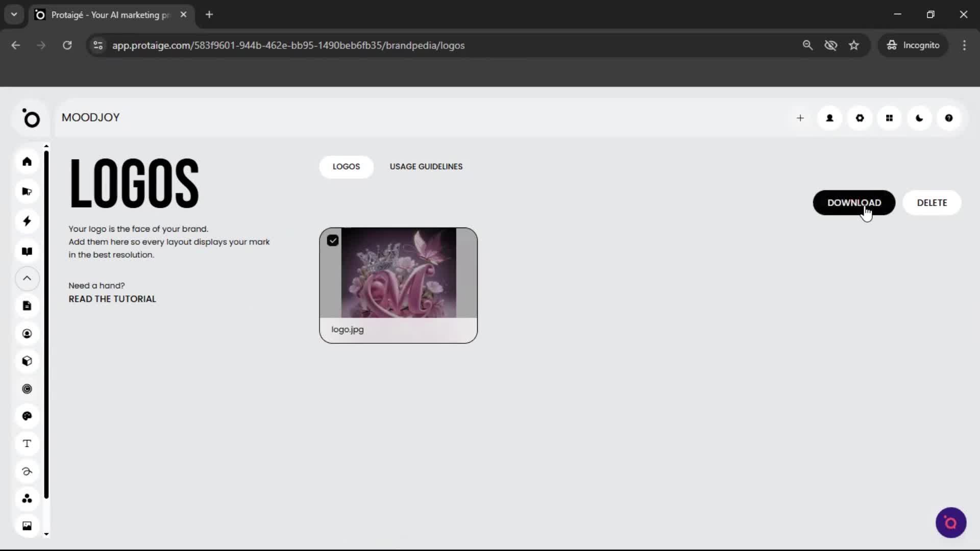The width and height of the screenshot is (980, 551).
Task: Select the LOGOS tab
Action: point(346,166)
